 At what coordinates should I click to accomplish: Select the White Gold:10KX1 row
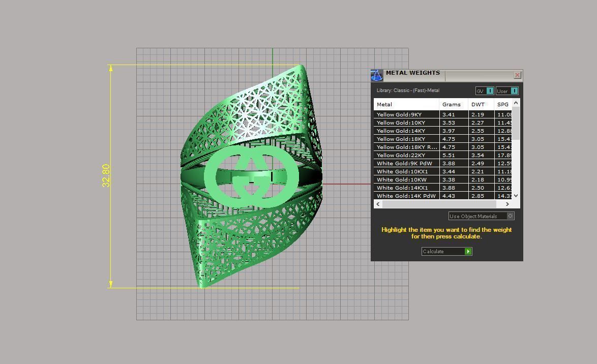click(443, 171)
